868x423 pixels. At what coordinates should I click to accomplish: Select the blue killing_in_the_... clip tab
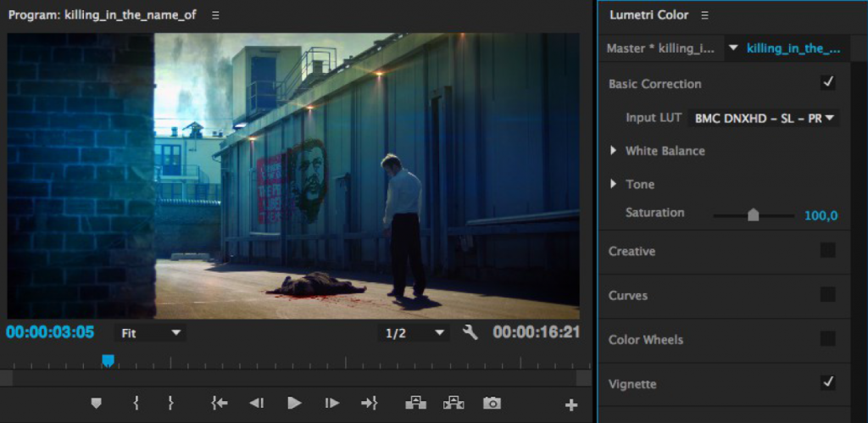click(793, 48)
